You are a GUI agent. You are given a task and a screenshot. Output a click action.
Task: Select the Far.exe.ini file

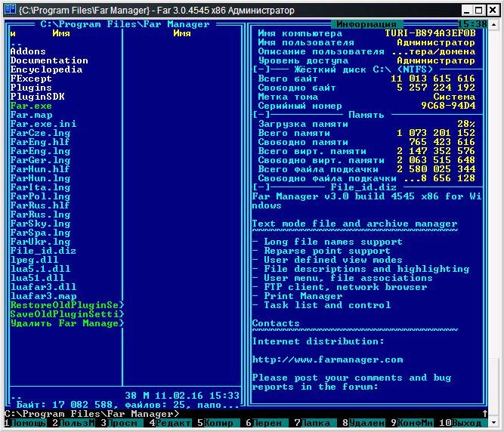click(x=43, y=124)
